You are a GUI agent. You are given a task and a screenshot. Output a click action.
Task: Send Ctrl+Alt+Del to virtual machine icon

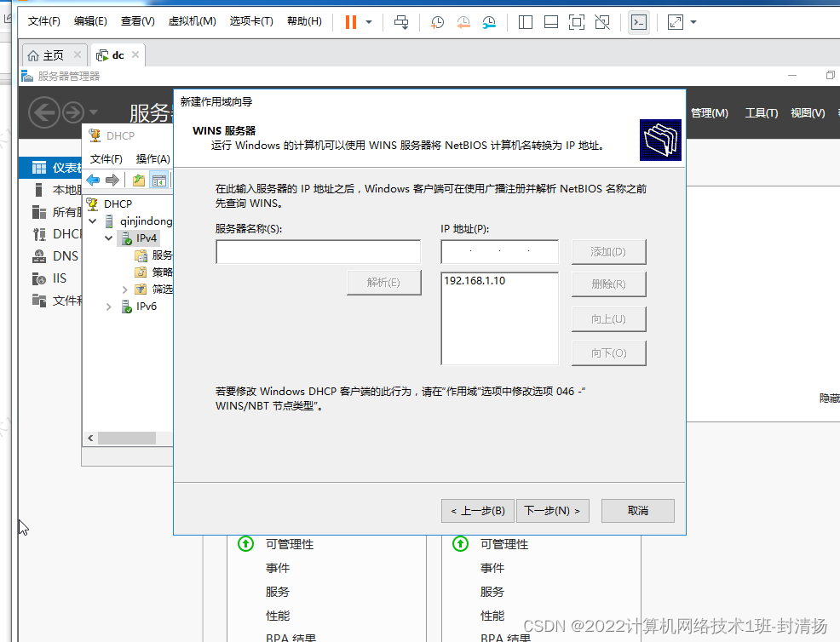pos(401,22)
